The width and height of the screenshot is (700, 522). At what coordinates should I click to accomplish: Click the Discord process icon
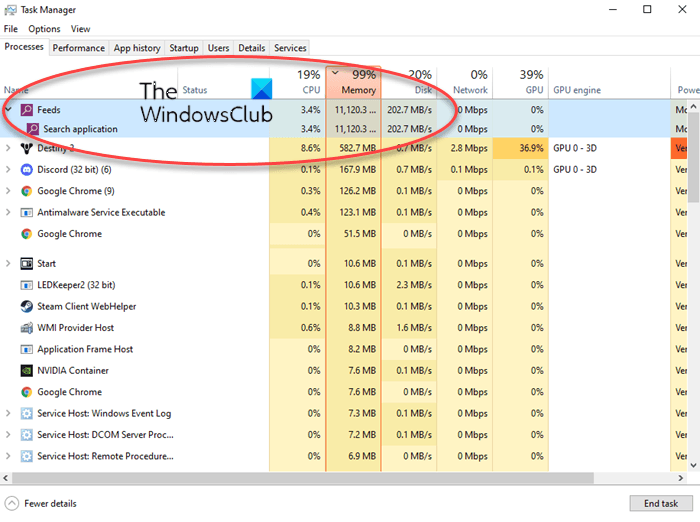click(x=27, y=170)
